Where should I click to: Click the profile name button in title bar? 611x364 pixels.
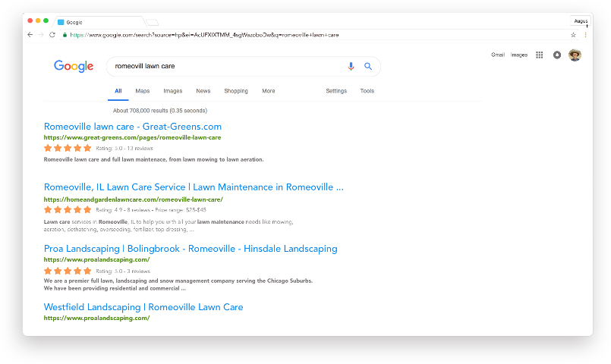pyautogui.click(x=581, y=21)
